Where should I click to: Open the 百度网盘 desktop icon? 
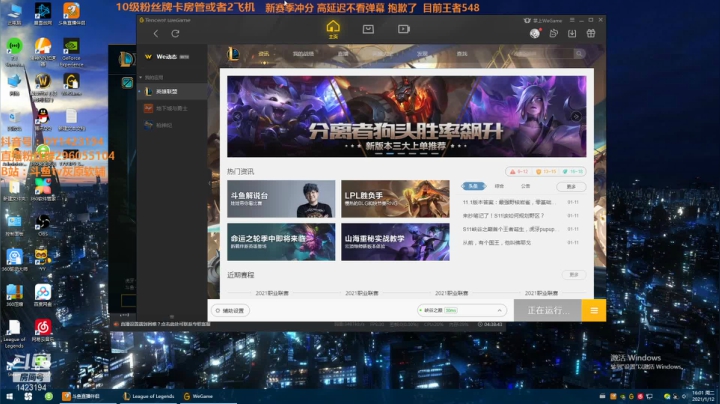point(43,295)
